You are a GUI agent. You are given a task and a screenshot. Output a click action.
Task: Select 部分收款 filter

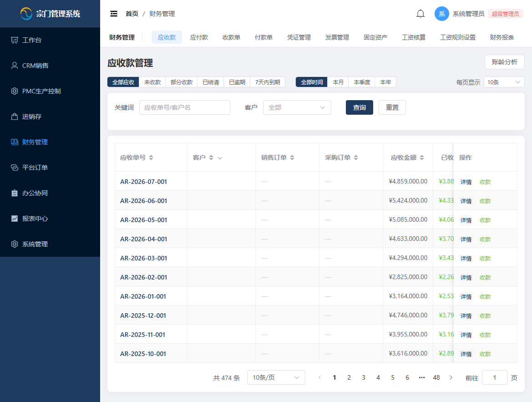(182, 82)
